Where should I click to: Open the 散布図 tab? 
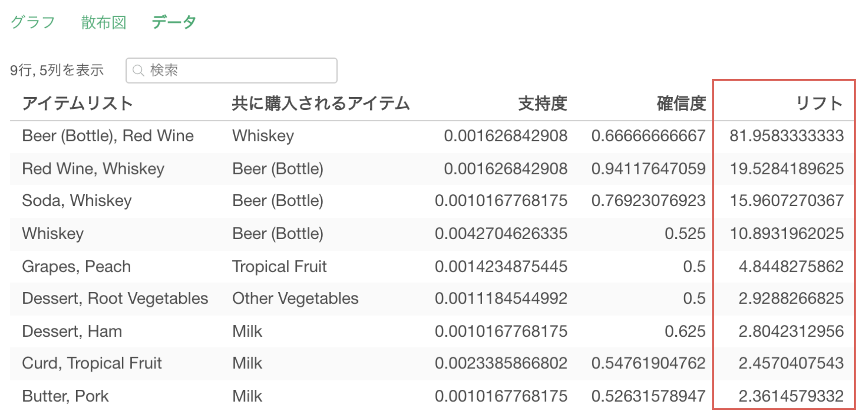click(104, 22)
